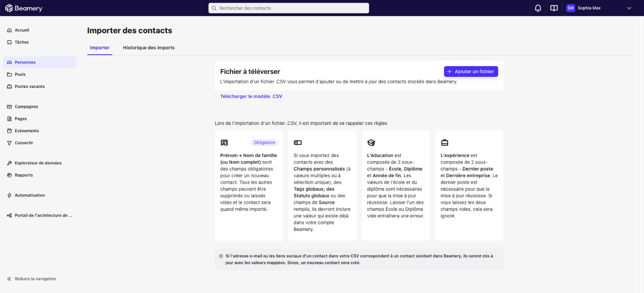Expand the Sophia Max account menu chevron
Screen dimensions: 644x293
[629, 8]
